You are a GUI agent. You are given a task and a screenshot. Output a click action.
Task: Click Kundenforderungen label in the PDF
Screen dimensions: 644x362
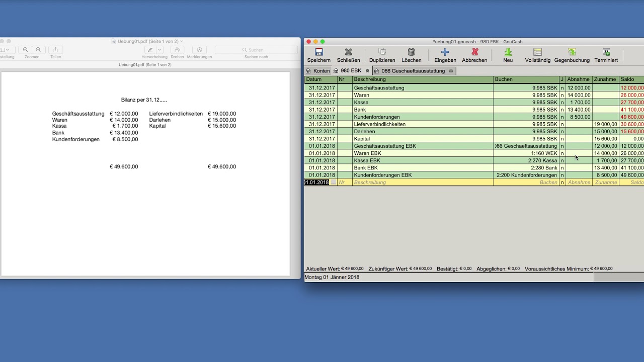click(x=76, y=139)
